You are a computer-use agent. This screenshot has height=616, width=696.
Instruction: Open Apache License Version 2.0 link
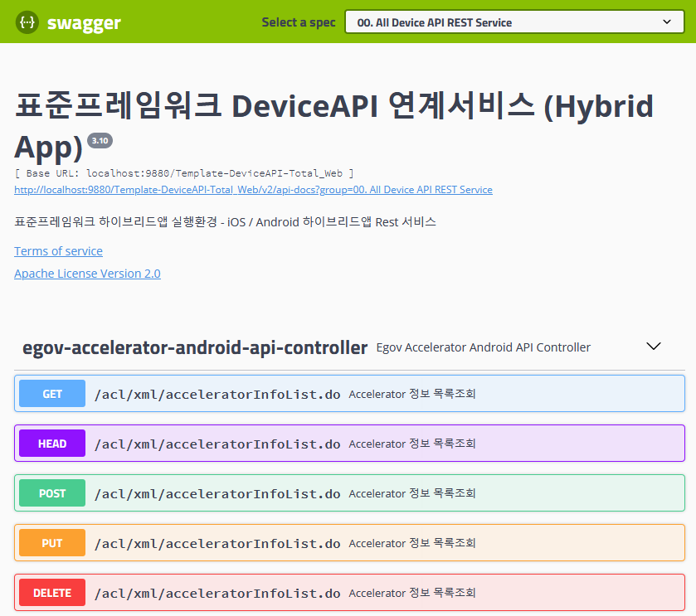click(87, 274)
